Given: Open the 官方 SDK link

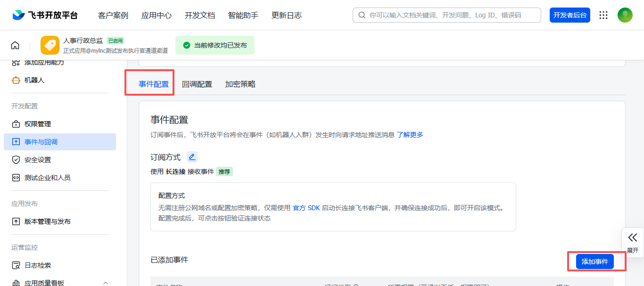Looking at the screenshot, I should coord(306,208).
